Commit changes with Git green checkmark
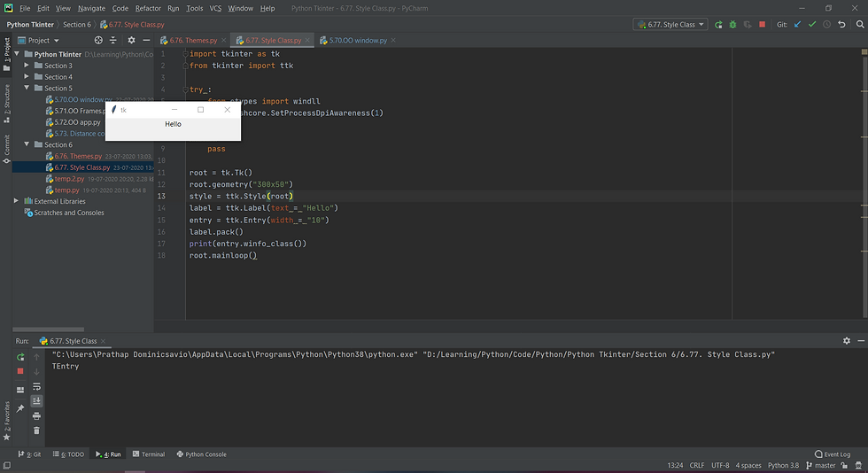This screenshot has width=868, height=473. click(812, 25)
